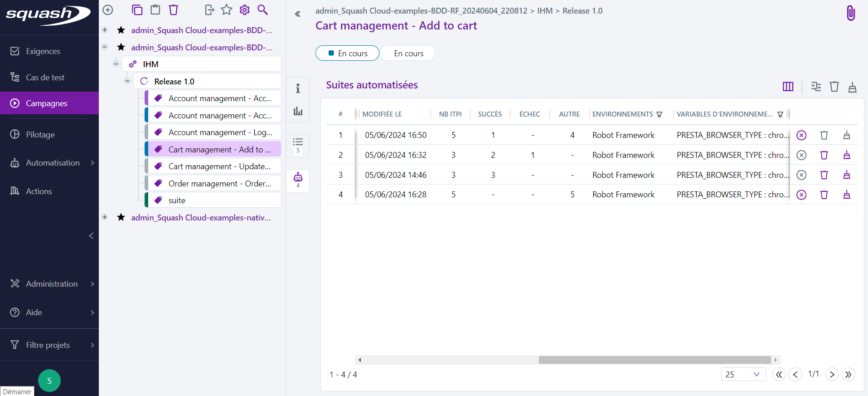868x396 pixels.
Task: Open column visibility selector icon
Action: [788, 87]
